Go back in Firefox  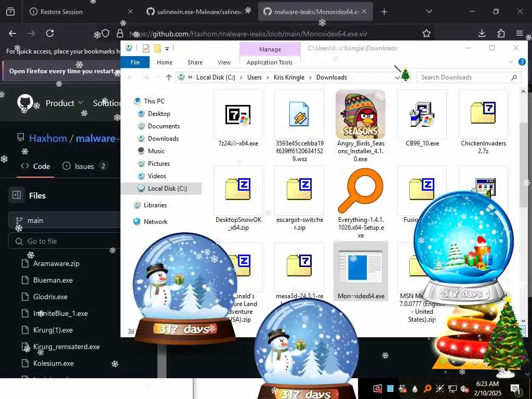point(12,33)
